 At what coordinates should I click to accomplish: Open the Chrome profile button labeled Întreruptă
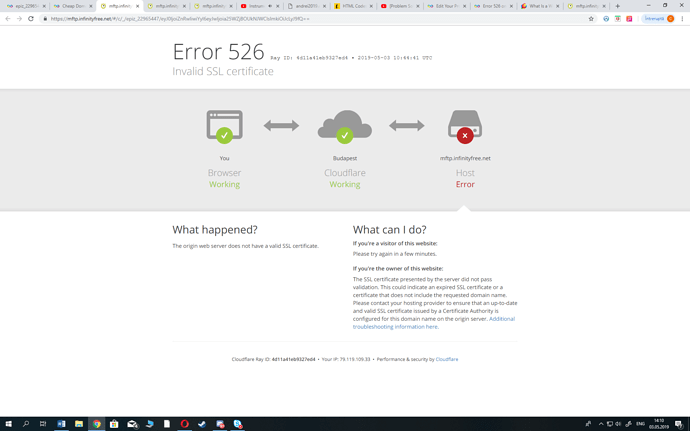pos(659,19)
